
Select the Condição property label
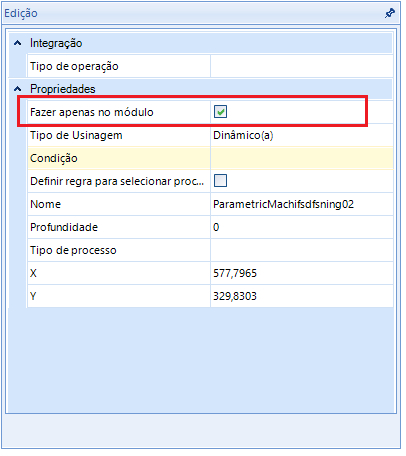click(54, 159)
